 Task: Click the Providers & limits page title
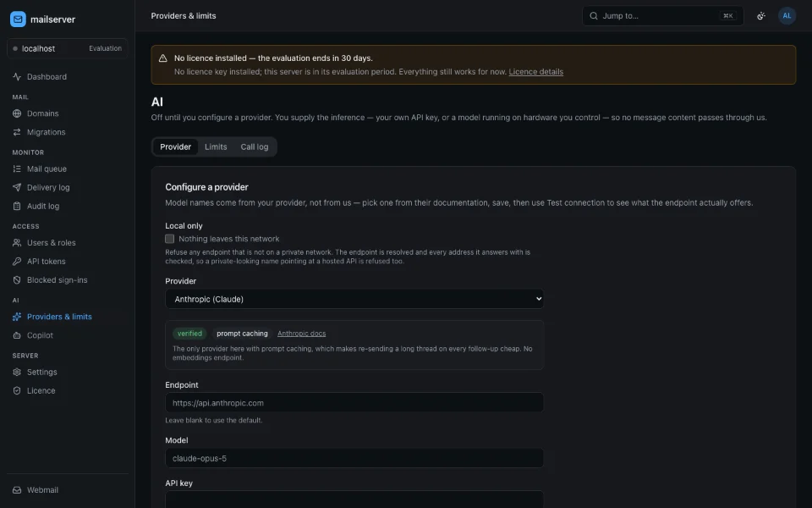[x=184, y=16]
